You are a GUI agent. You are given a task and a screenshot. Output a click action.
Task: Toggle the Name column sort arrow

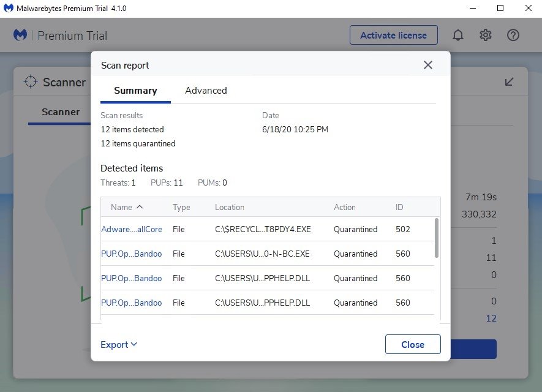tap(140, 206)
